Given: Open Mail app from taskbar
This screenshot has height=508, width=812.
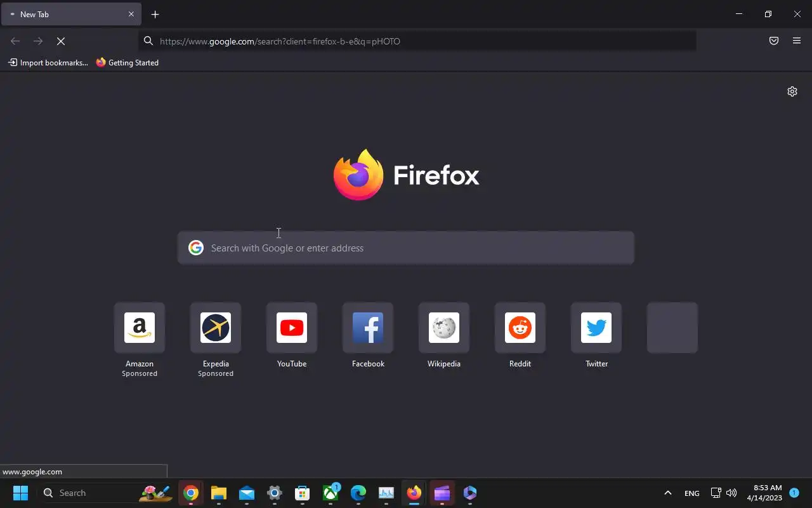Looking at the screenshot, I should tap(247, 493).
